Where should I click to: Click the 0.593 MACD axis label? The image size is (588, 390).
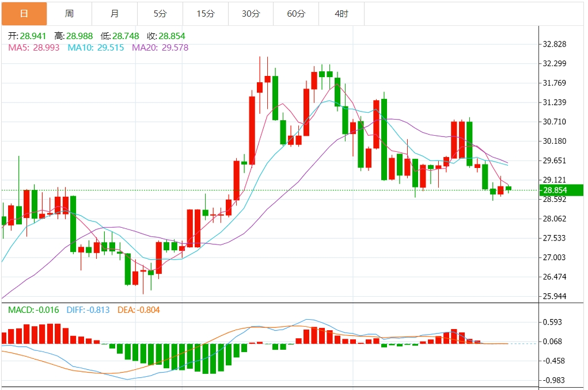click(552, 322)
